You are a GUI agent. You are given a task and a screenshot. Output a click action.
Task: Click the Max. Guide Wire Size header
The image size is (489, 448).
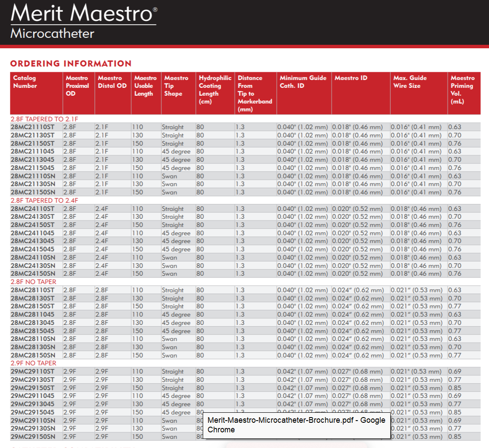(x=410, y=82)
